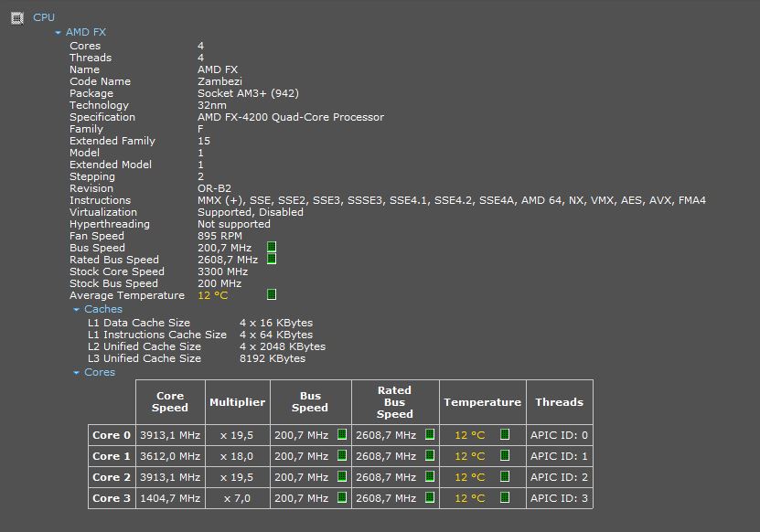
Task: Click Core 2 rated bus speed graph icon
Action: [x=430, y=476]
